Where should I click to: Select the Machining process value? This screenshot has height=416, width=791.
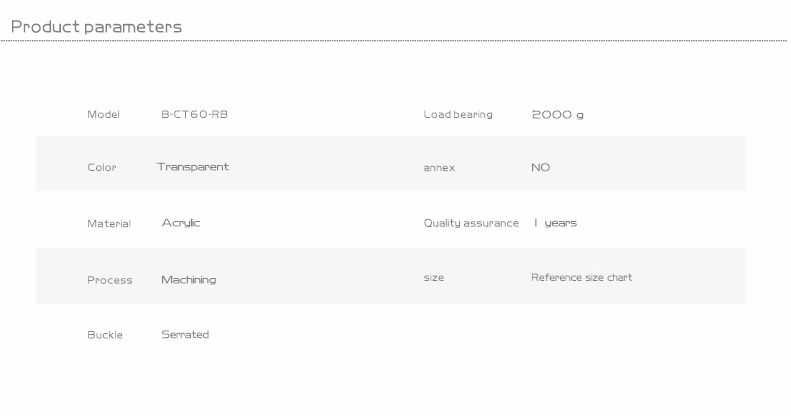[189, 280]
